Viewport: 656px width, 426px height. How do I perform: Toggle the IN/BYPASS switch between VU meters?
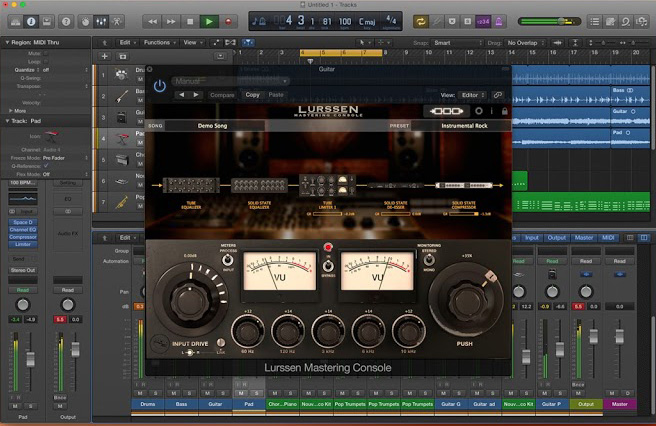click(x=328, y=266)
